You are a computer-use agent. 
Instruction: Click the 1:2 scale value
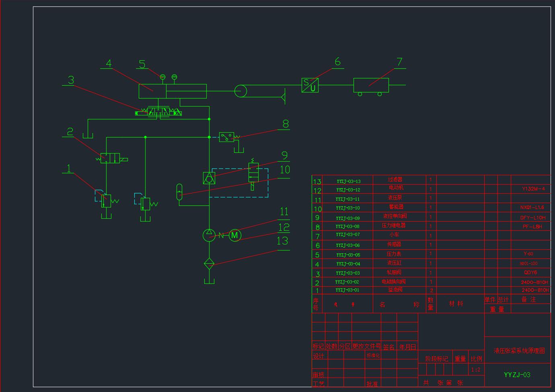(x=475, y=369)
